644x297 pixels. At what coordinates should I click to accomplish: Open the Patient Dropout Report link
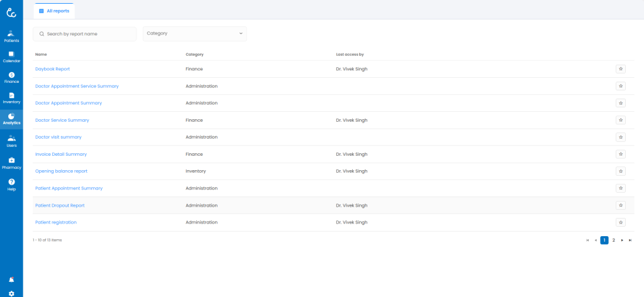pos(60,205)
